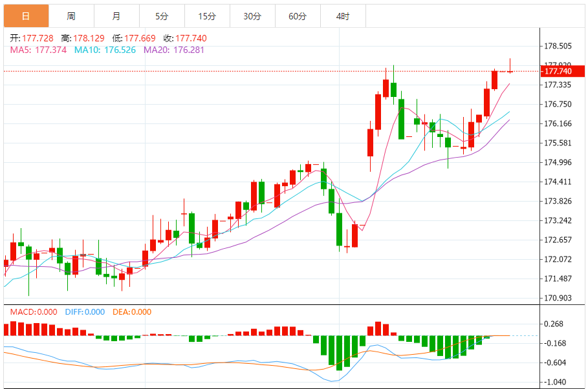The width and height of the screenshot is (588, 389).
Task: Click the red 177.740 current price tag
Action: point(558,71)
